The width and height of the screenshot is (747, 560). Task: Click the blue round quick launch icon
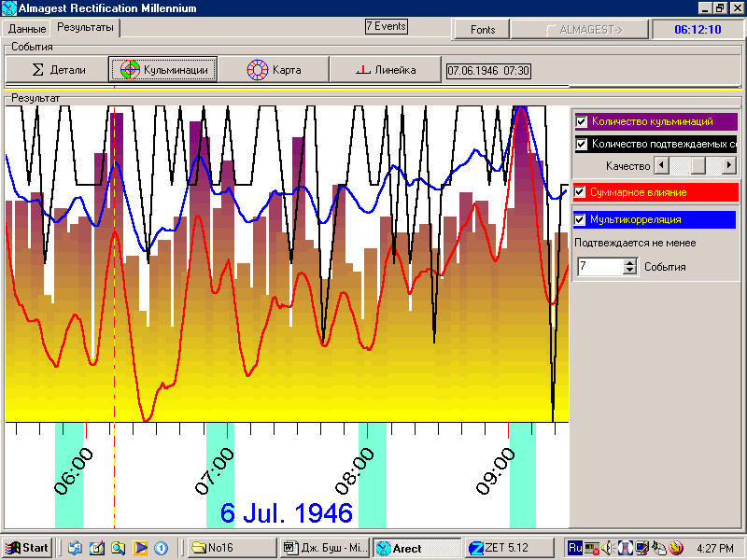coord(162,548)
